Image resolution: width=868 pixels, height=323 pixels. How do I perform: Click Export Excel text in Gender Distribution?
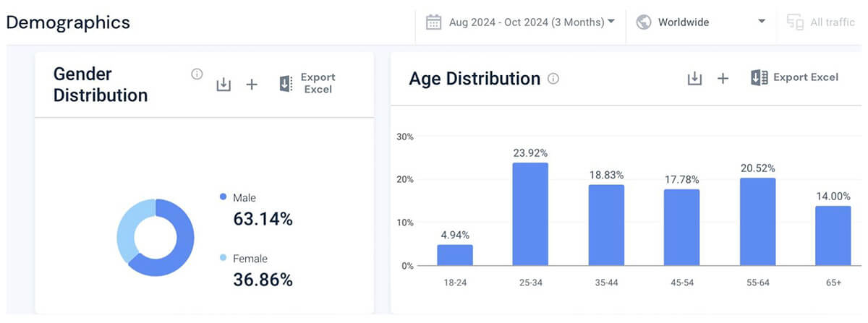pos(318,83)
